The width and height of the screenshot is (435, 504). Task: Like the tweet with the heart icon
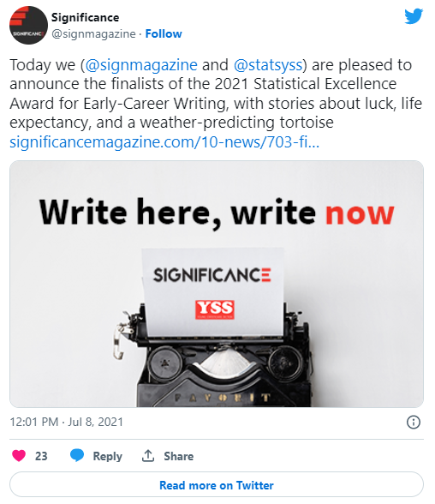(x=19, y=456)
